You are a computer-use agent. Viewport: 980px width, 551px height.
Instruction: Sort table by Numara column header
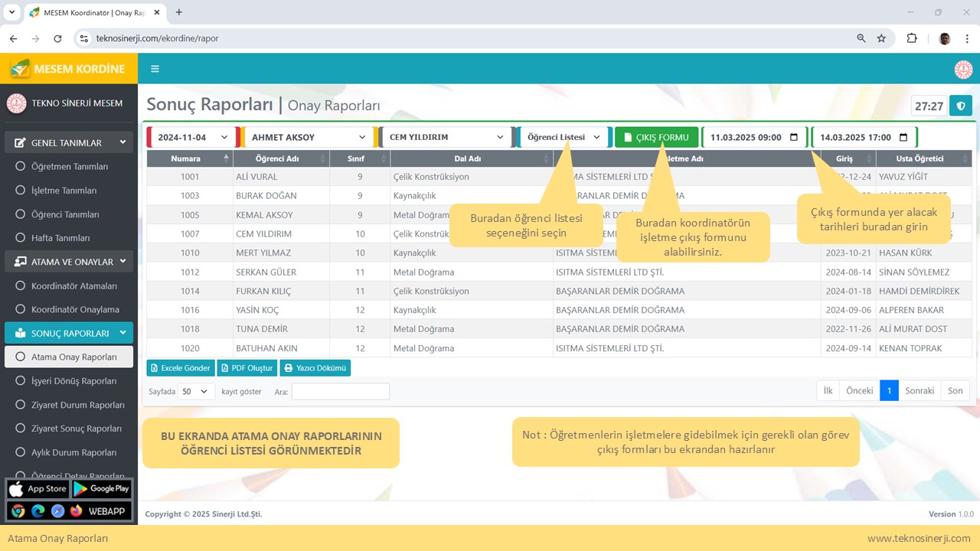(186, 158)
